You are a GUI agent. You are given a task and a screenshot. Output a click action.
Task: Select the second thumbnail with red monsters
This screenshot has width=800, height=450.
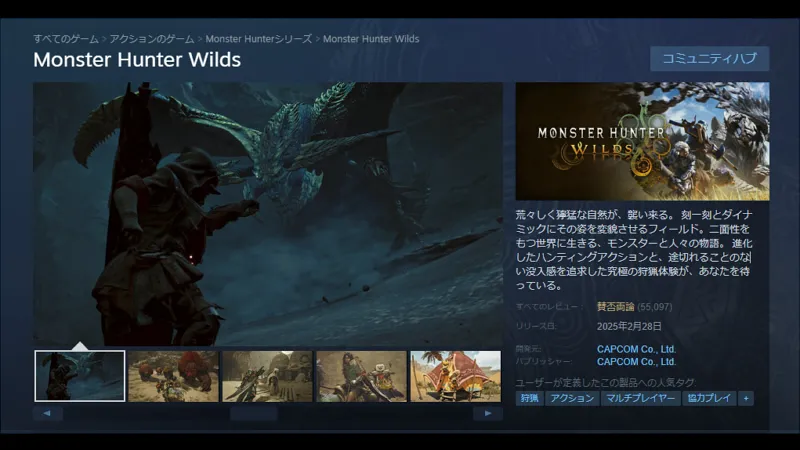pyautogui.click(x=173, y=376)
